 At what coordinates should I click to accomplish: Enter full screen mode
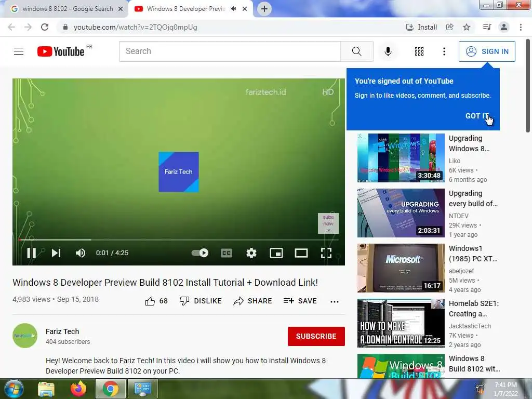[x=326, y=253]
